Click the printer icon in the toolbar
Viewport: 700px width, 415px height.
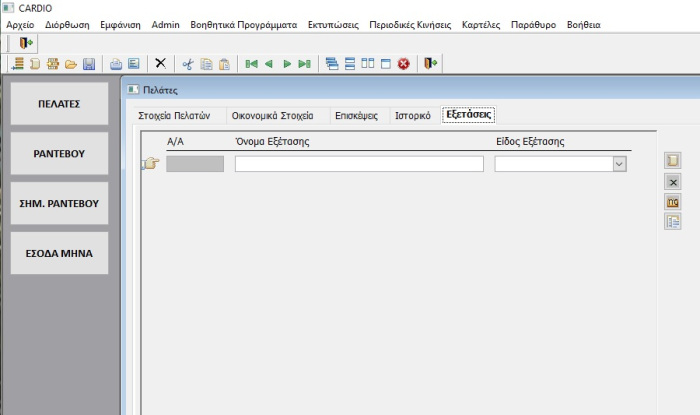click(x=116, y=64)
